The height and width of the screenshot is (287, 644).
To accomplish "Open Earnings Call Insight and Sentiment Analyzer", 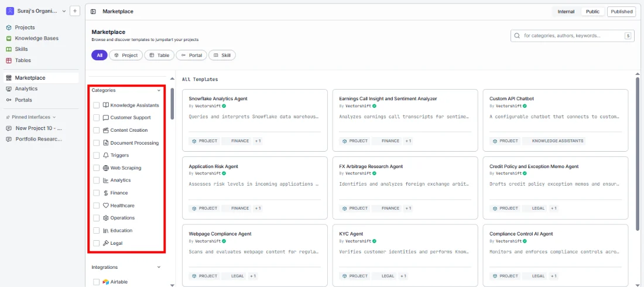I will pyautogui.click(x=405, y=121).
